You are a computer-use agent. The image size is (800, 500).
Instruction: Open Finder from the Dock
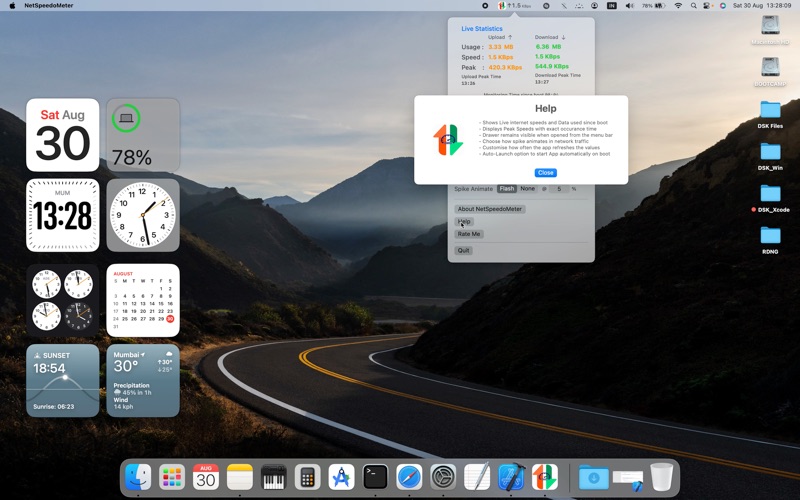tap(138, 477)
